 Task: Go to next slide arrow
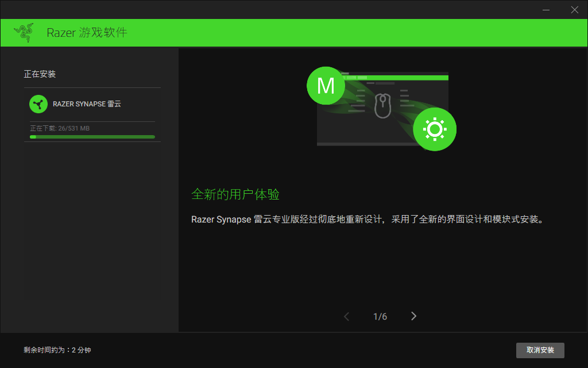pos(413,316)
